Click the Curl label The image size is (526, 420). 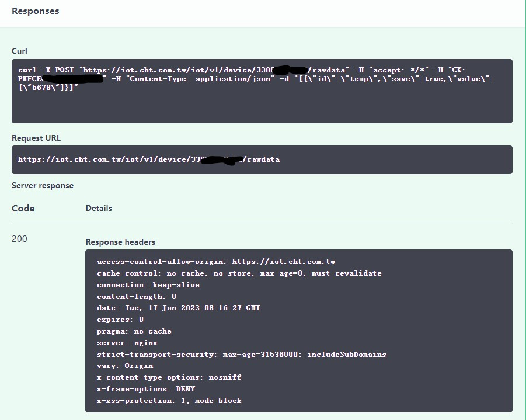click(x=19, y=51)
